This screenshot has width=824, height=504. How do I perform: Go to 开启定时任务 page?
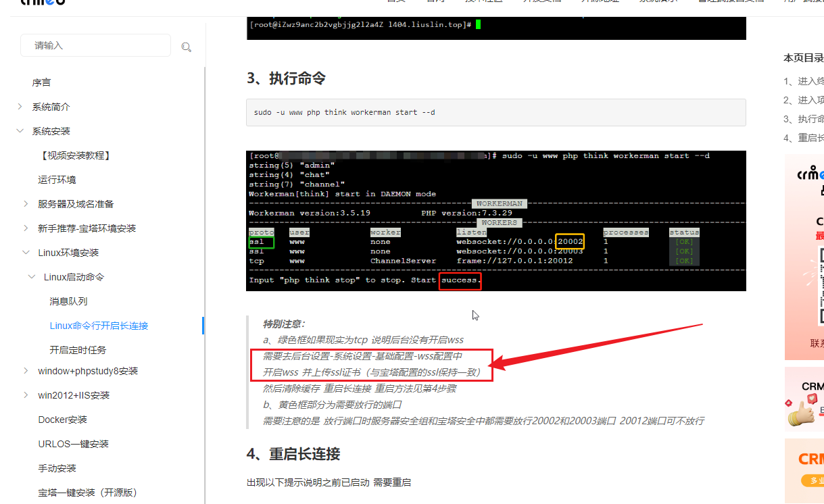pos(78,350)
